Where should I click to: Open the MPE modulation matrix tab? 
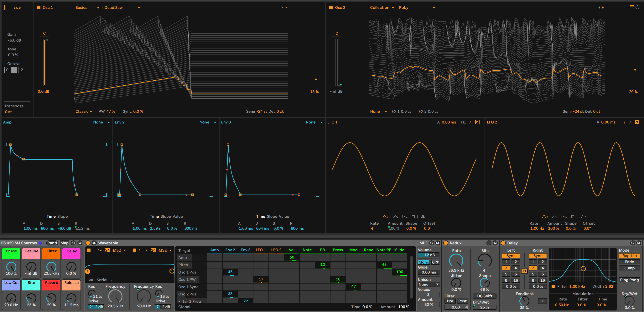coord(423,243)
